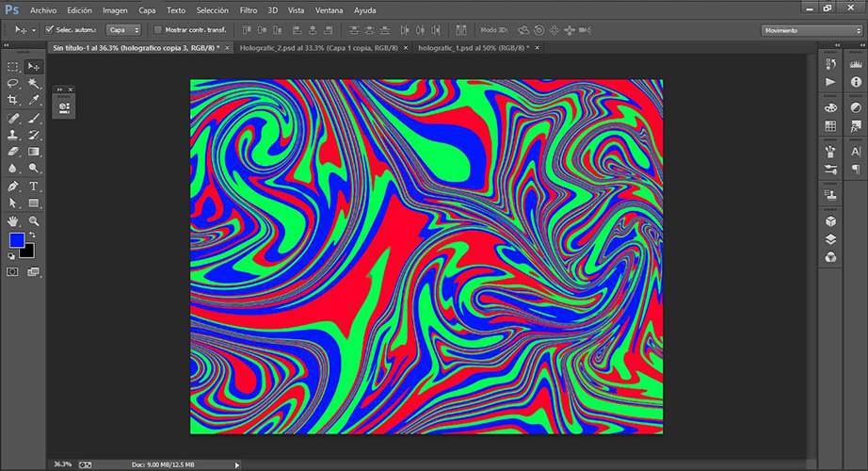This screenshot has height=471, width=868.
Task: Open the Move tool preset picker arrow
Action: pyautogui.click(x=34, y=30)
